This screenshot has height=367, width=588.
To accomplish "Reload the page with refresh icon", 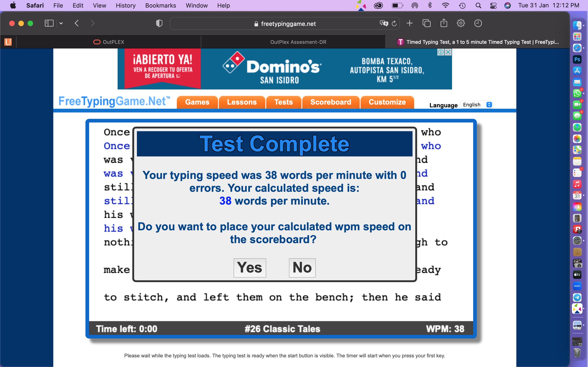I will (394, 23).
